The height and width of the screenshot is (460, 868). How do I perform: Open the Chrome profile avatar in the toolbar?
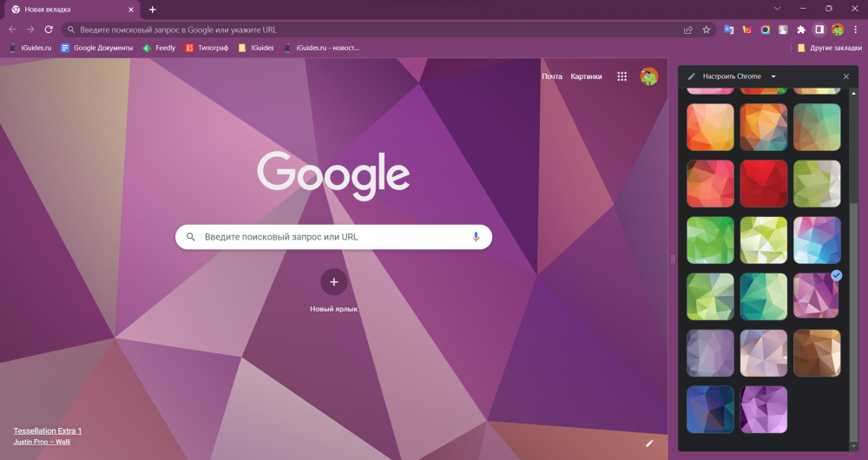838,30
